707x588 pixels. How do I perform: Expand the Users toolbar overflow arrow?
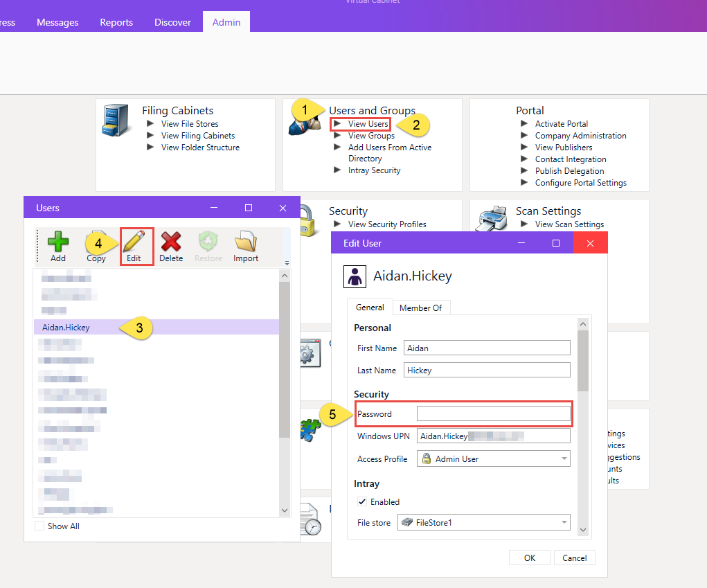pyautogui.click(x=287, y=262)
